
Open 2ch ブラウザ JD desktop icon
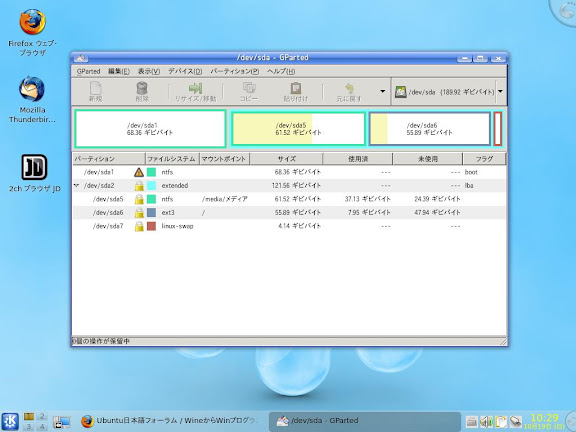point(35,173)
